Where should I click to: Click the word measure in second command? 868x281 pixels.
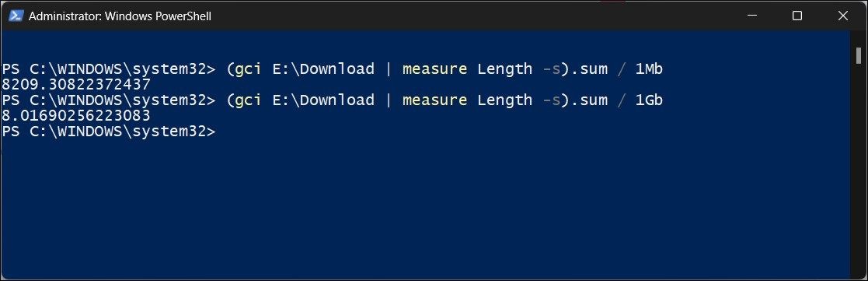[x=434, y=100]
